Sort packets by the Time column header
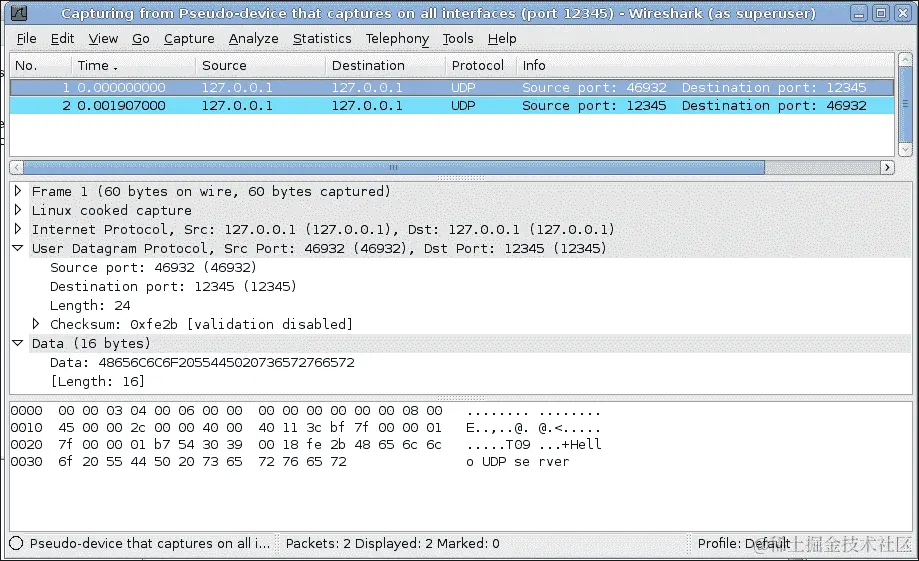The width and height of the screenshot is (919, 561). click(x=133, y=66)
